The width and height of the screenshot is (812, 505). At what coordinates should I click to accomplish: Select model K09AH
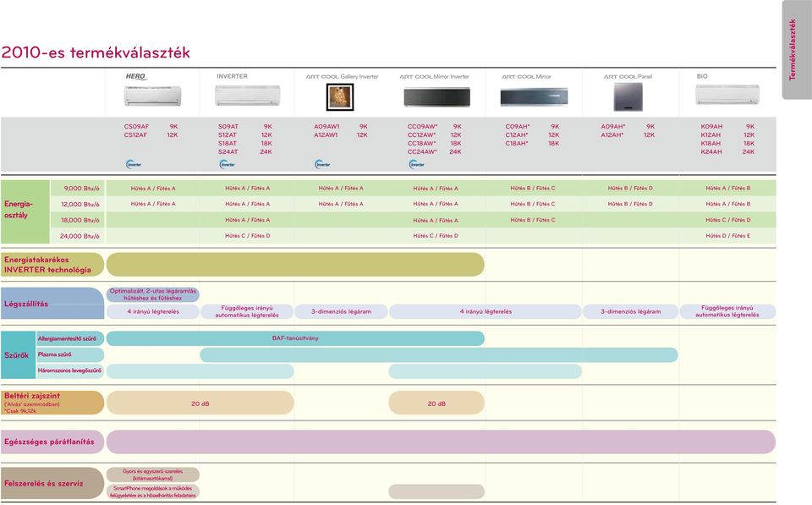click(x=711, y=126)
